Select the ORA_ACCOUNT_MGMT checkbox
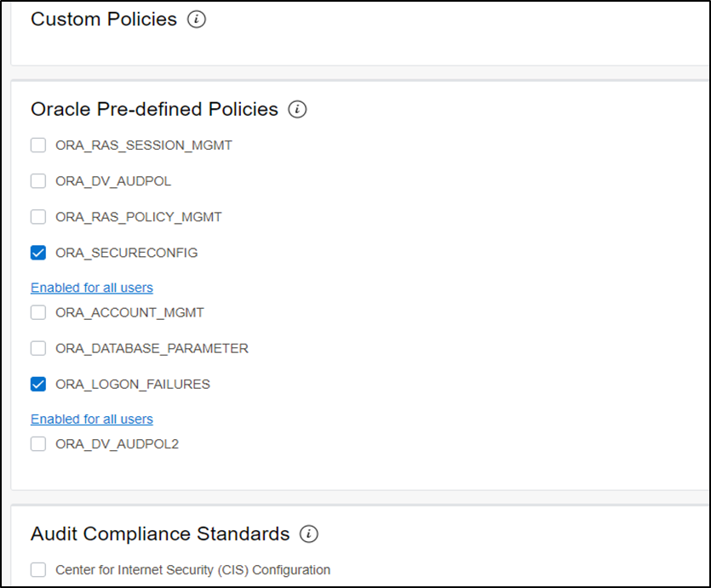 [x=38, y=312]
